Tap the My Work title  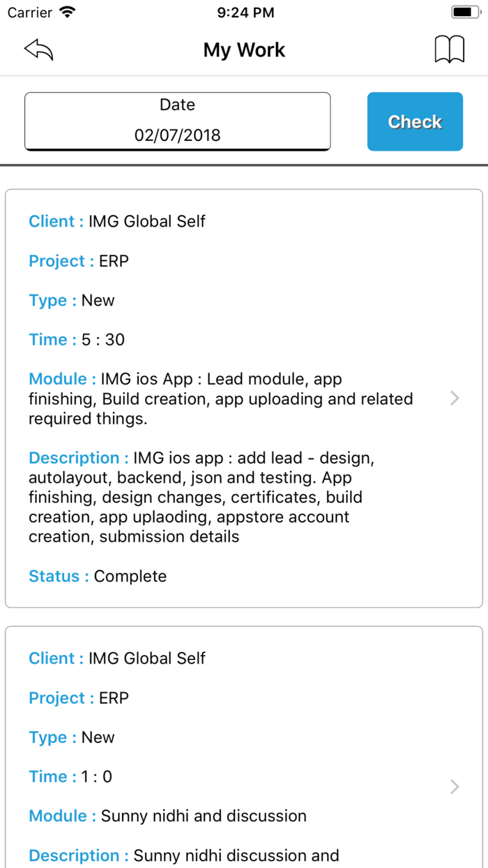click(x=244, y=50)
